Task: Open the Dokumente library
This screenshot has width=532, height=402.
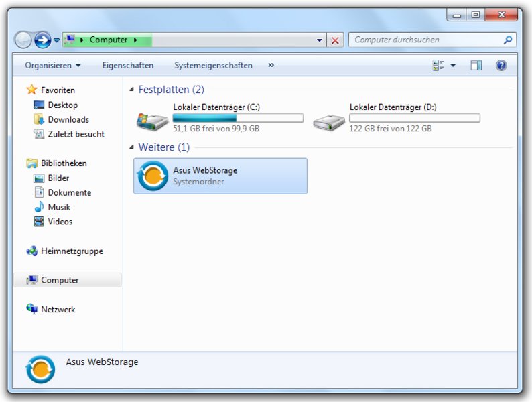Action: pos(70,192)
